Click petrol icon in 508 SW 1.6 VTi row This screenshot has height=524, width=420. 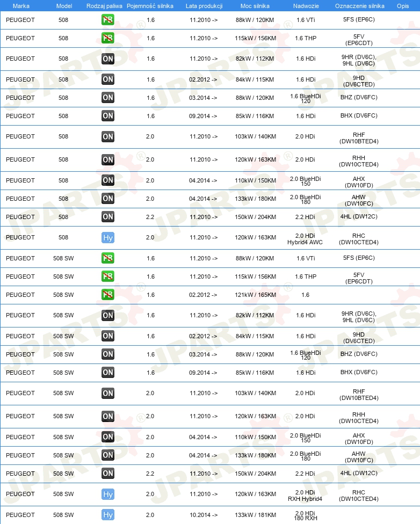tap(107, 258)
